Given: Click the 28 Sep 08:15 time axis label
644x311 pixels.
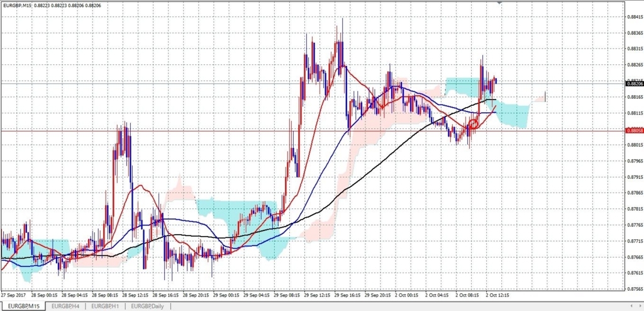Looking at the screenshot, I should click(x=104, y=295).
